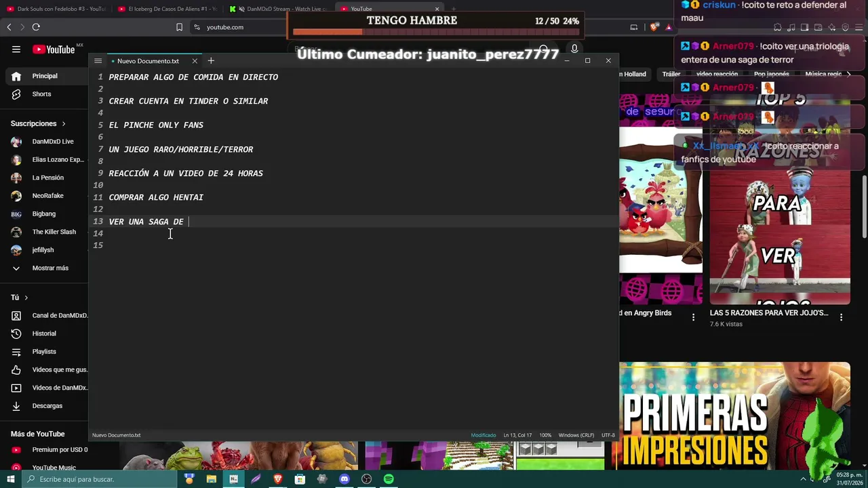
Task: Go back in the browser
Action: coord(9,27)
